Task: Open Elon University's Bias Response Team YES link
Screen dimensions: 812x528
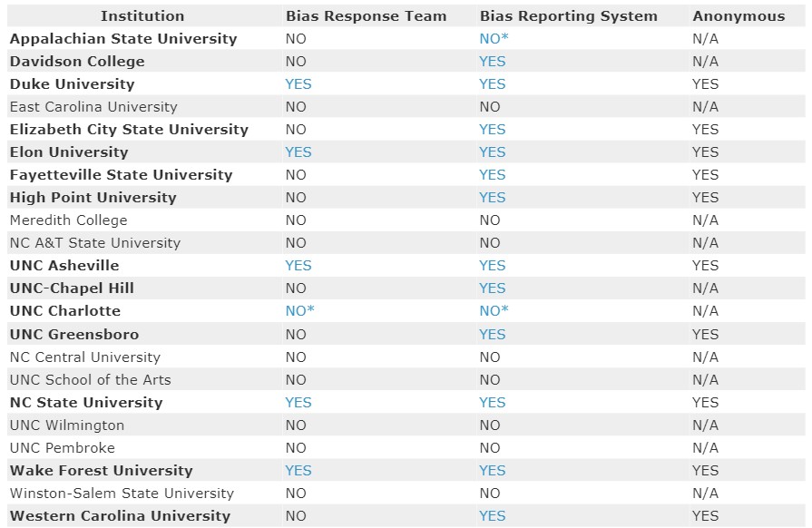Action: [298, 152]
